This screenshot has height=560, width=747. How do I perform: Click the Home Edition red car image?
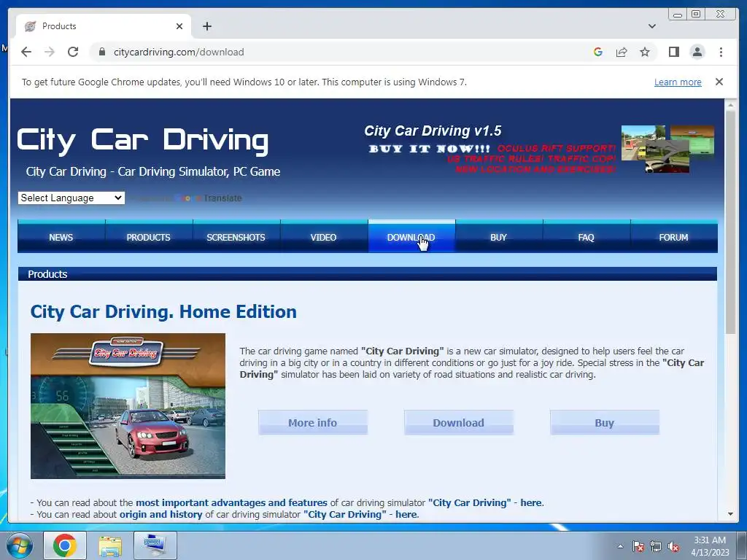point(128,405)
